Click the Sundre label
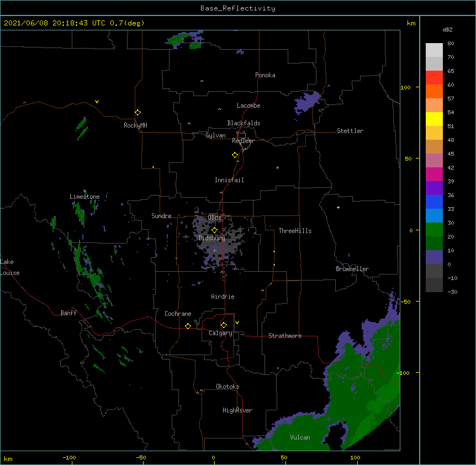Image resolution: width=476 pixels, height=465 pixels. click(161, 216)
